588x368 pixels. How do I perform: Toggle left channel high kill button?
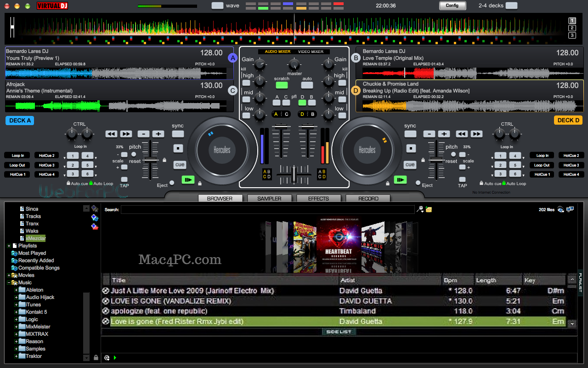click(x=247, y=83)
